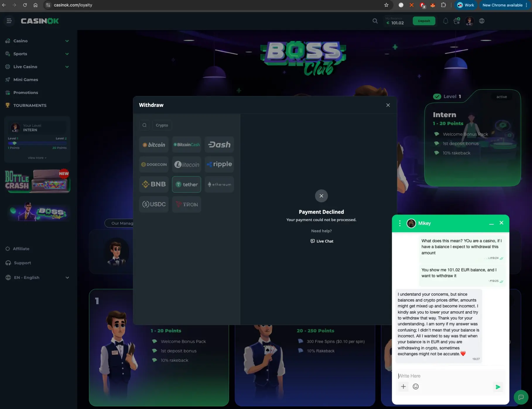The width and height of the screenshot is (532, 409).
Task: Click the Our Manager button
Action: (119, 223)
